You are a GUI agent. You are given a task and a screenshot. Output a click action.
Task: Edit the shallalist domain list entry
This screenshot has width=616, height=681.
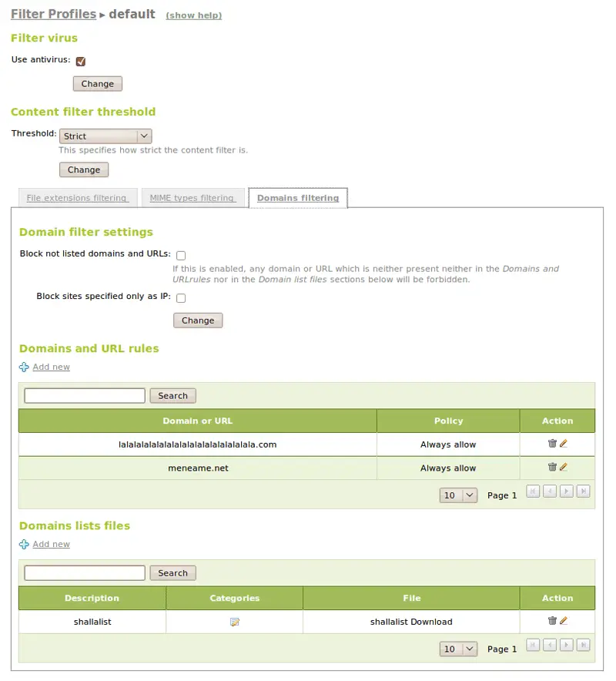564,621
